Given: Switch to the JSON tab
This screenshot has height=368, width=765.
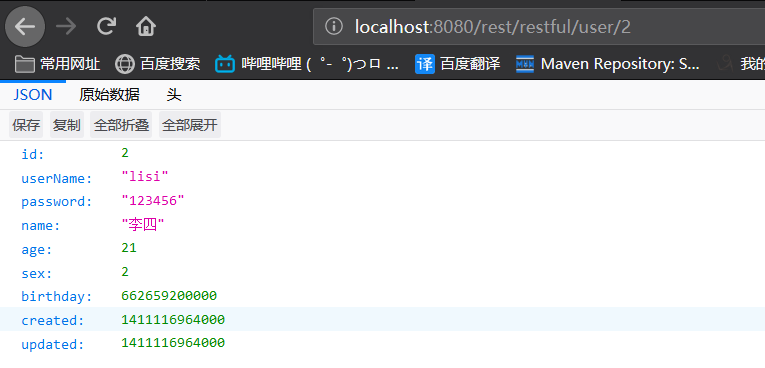Looking at the screenshot, I should tap(33, 95).
